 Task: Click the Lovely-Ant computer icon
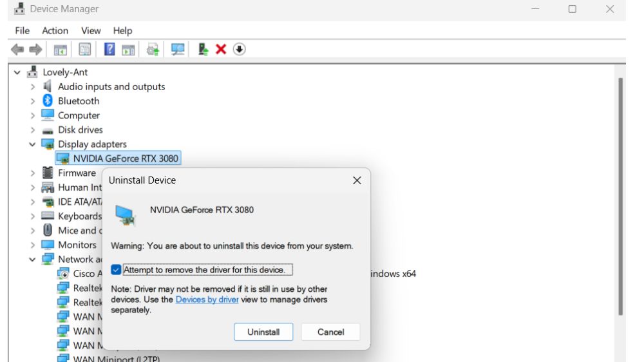(32, 72)
